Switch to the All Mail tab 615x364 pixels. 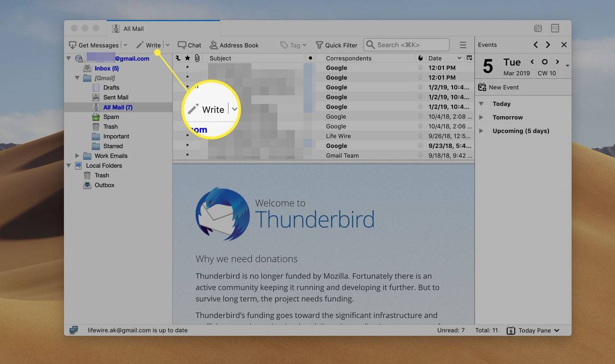163,28
